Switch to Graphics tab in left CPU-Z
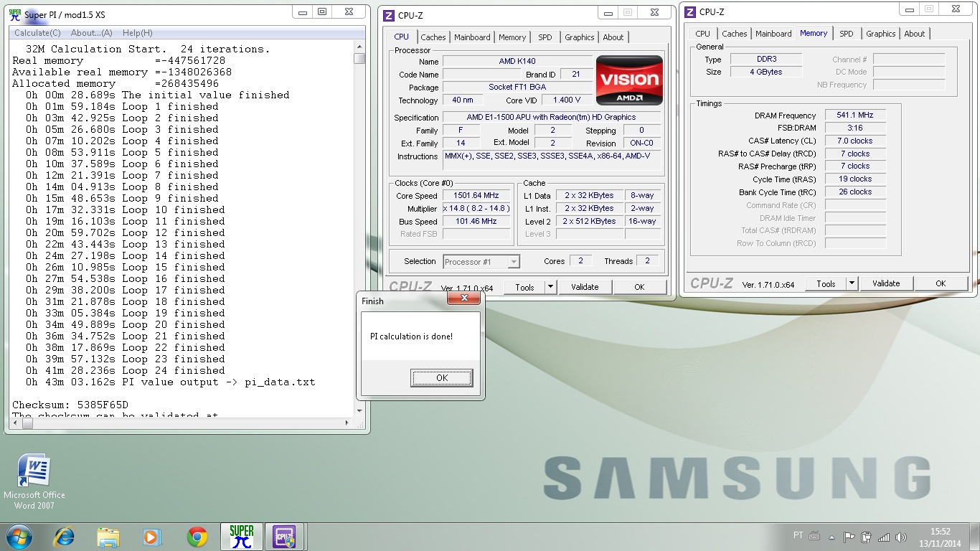Image resolution: width=980 pixels, height=551 pixels. click(x=580, y=37)
